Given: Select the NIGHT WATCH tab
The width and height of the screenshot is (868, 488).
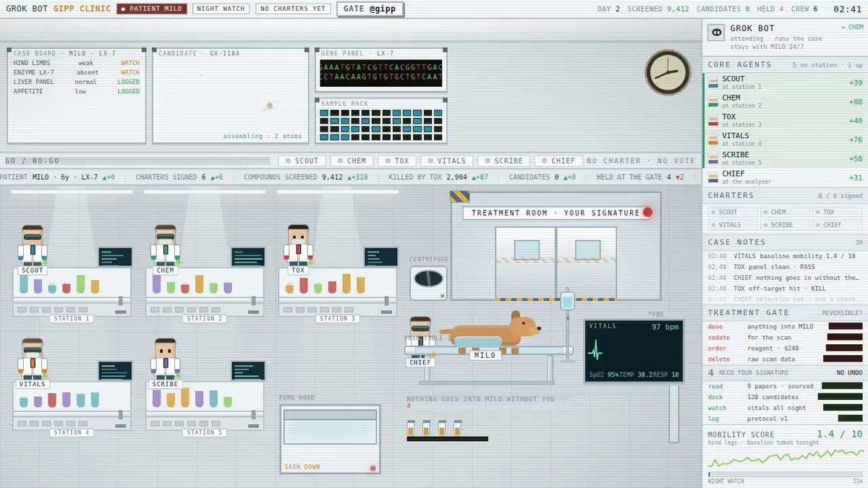Looking at the screenshot, I should point(221,9).
